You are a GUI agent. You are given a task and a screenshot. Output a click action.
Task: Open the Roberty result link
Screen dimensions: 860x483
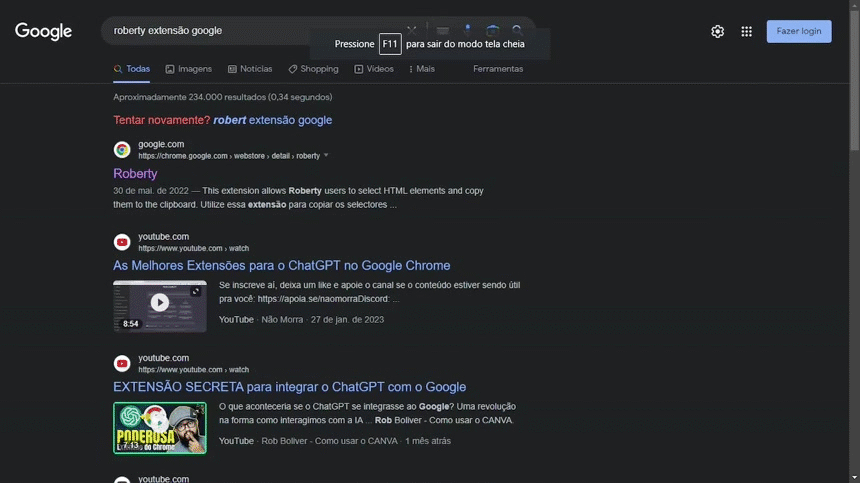coord(135,174)
